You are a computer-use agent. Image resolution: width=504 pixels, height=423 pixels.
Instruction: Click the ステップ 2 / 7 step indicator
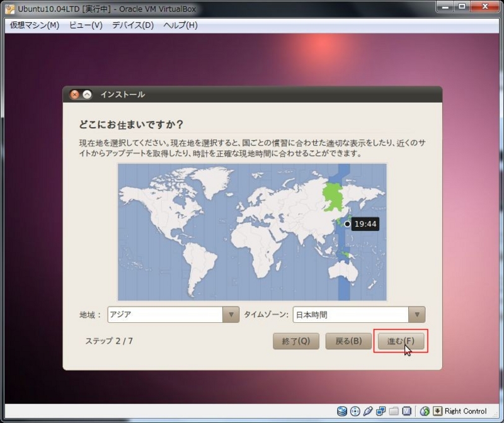[109, 341]
